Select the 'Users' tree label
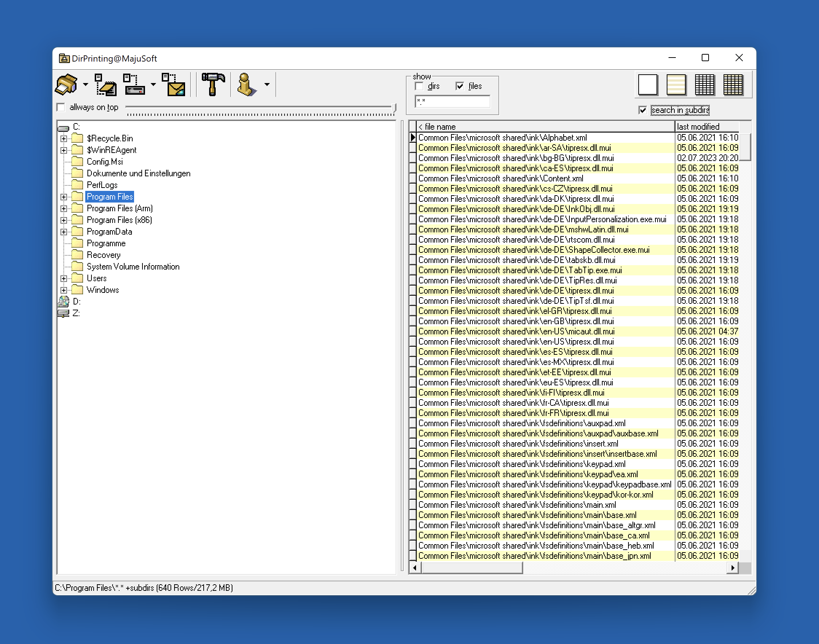Image resolution: width=819 pixels, height=644 pixels. pyautogui.click(x=97, y=279)
